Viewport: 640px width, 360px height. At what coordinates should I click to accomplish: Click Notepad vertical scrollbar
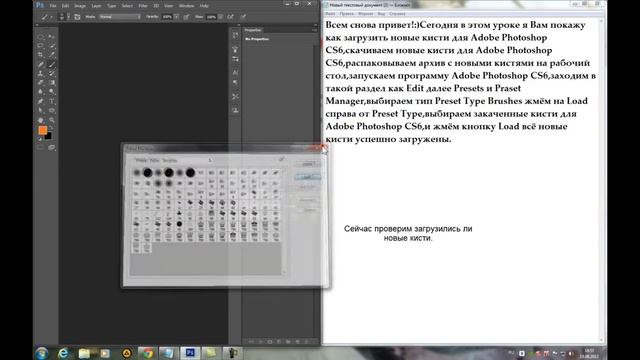click(x=602, y=180)
